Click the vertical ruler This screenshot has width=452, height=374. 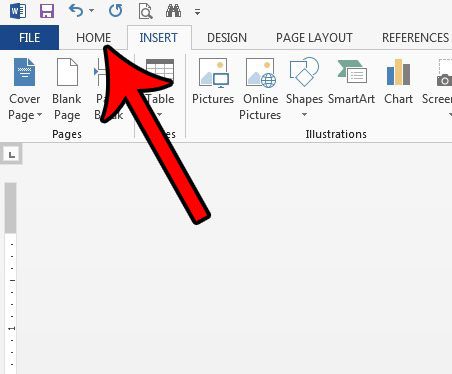[x=11, y=278]
